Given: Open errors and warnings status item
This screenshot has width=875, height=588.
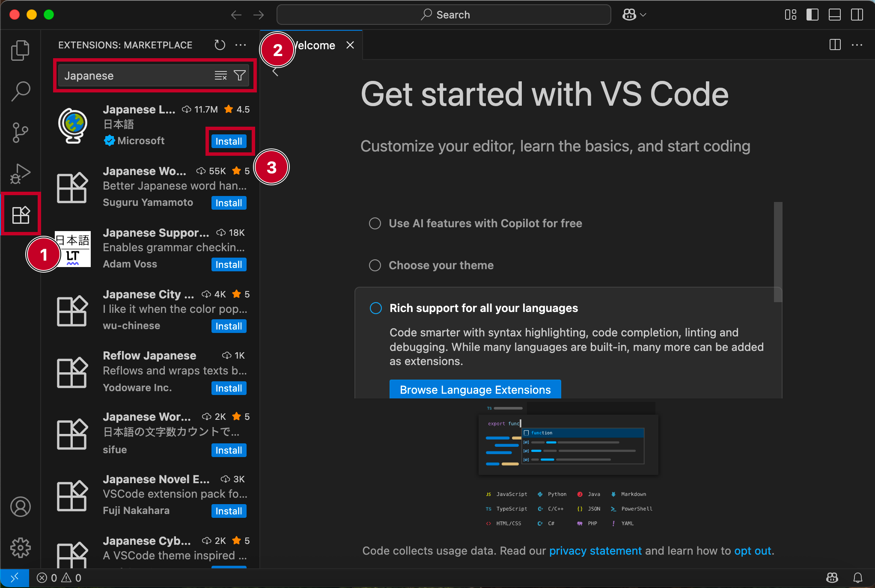Looking at the screenshot, I should pyautogui.click(x=59, y=578).
